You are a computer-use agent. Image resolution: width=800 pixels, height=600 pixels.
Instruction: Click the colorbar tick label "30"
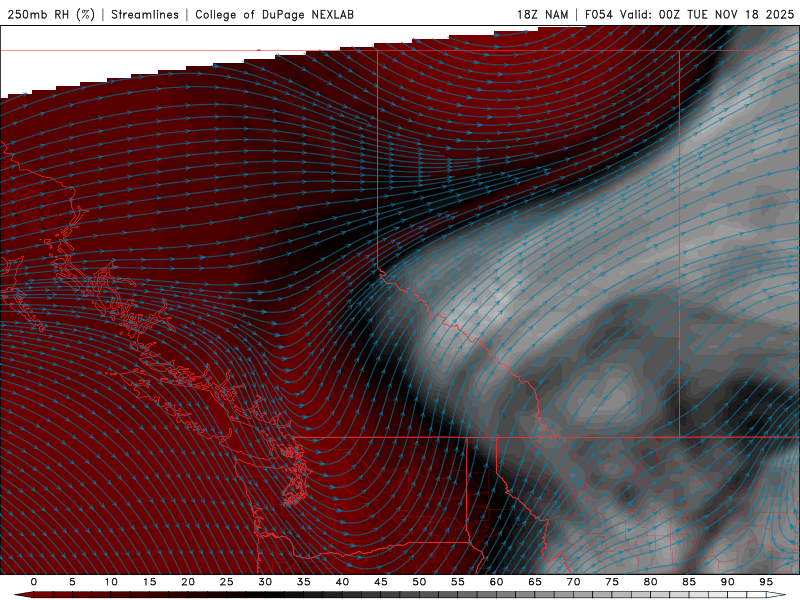tap(265, 582)
